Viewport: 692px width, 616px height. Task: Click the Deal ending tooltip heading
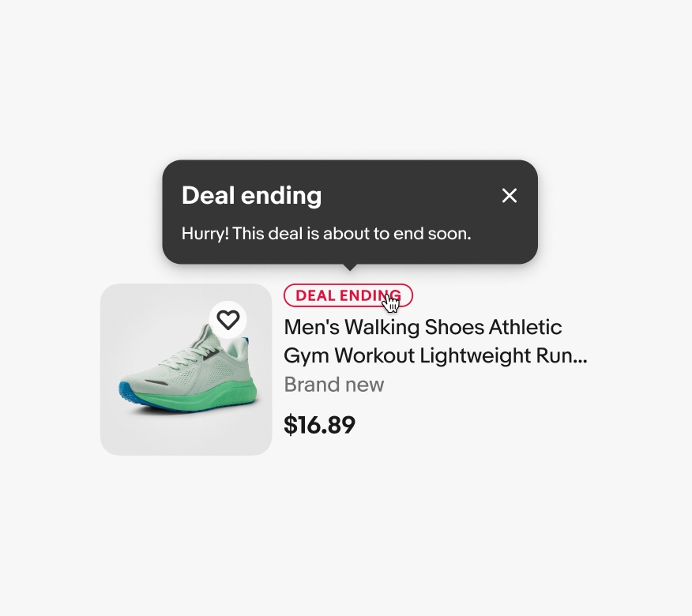251,196
